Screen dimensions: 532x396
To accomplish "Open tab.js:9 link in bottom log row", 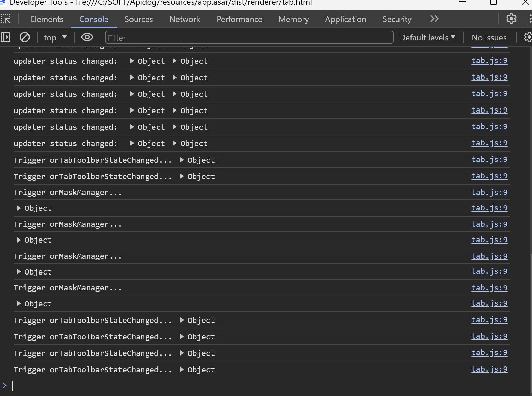I will coord(489,369).
